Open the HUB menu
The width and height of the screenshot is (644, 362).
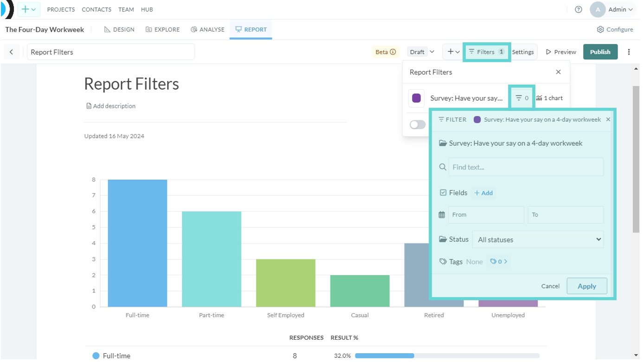(147, 9)
